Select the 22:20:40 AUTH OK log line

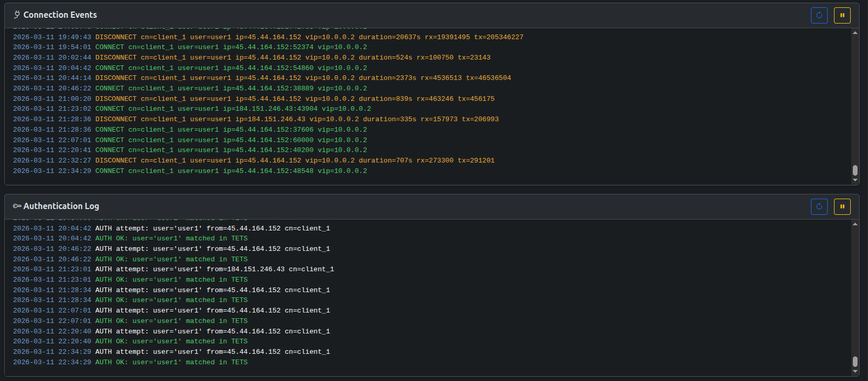click(x=130, y=341)
